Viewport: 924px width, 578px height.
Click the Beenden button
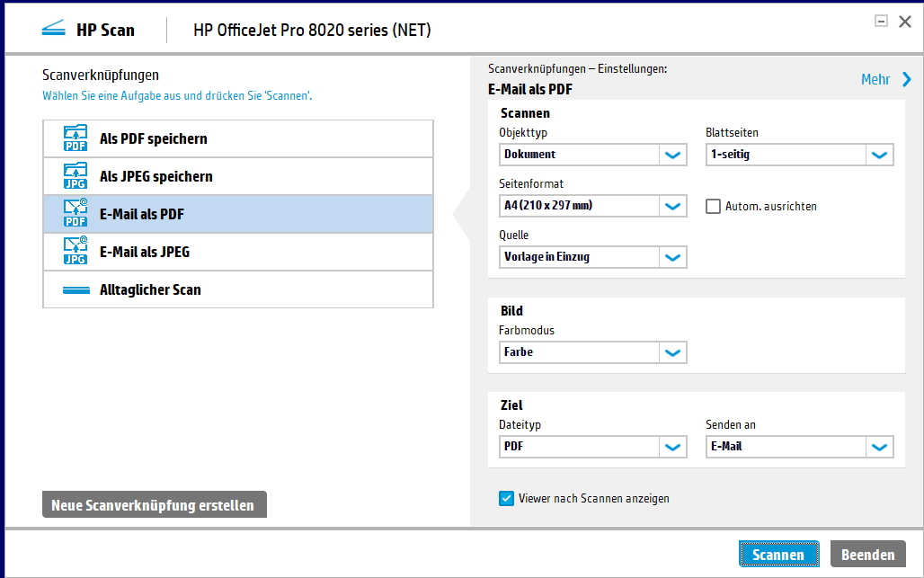pyautogui.click(x=867, y=555)
